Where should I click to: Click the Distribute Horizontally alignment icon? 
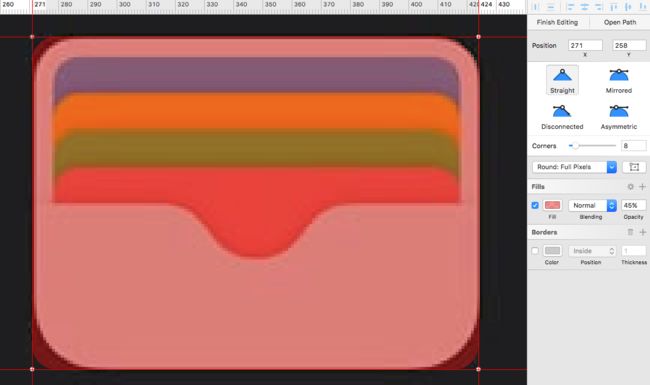click(x=536, y=7)
